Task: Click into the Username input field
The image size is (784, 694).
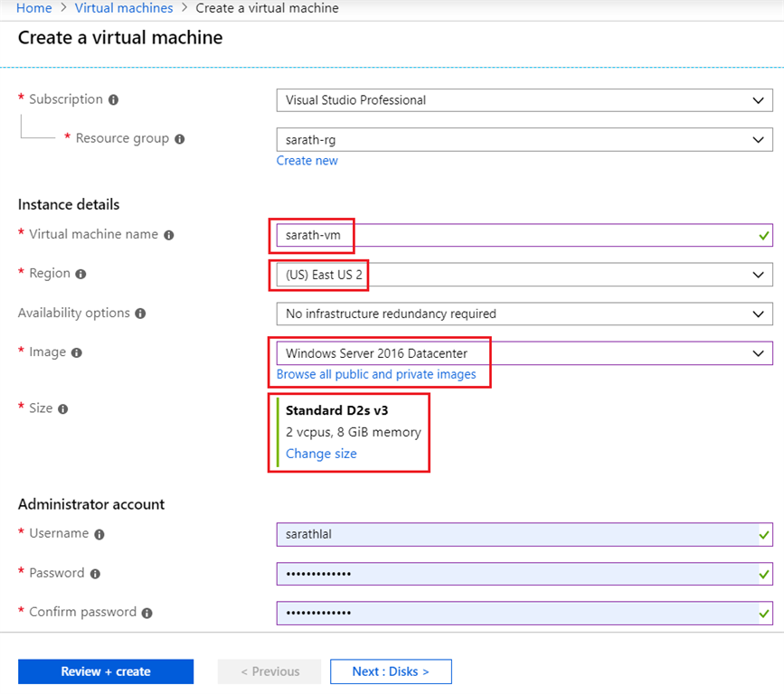Action: (x=515, y=534)
